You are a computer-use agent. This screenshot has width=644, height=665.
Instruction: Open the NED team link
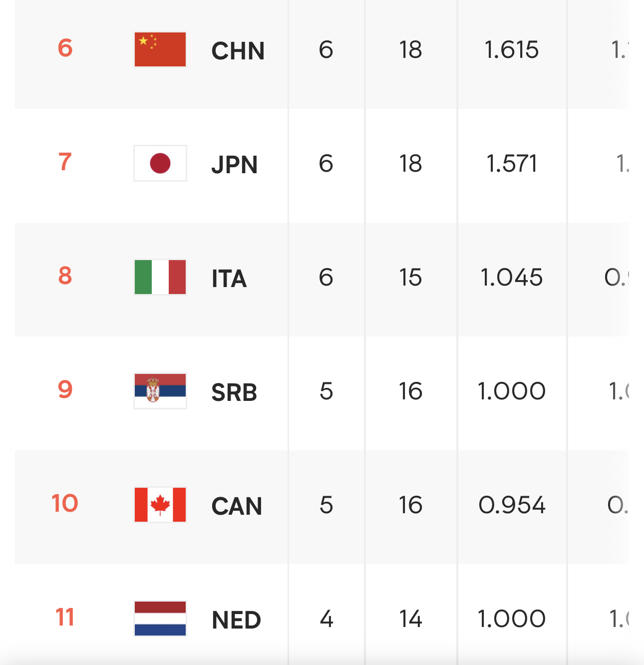236,620
